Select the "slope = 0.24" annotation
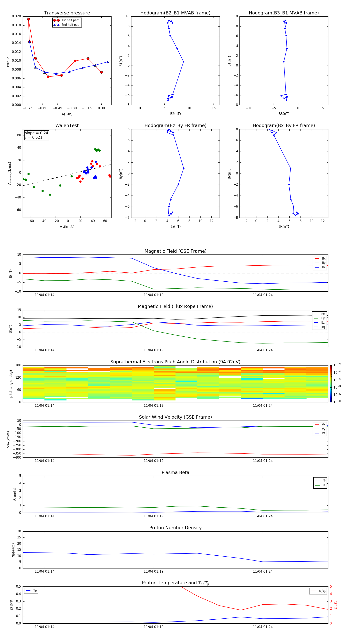 (x=36, y=133)
